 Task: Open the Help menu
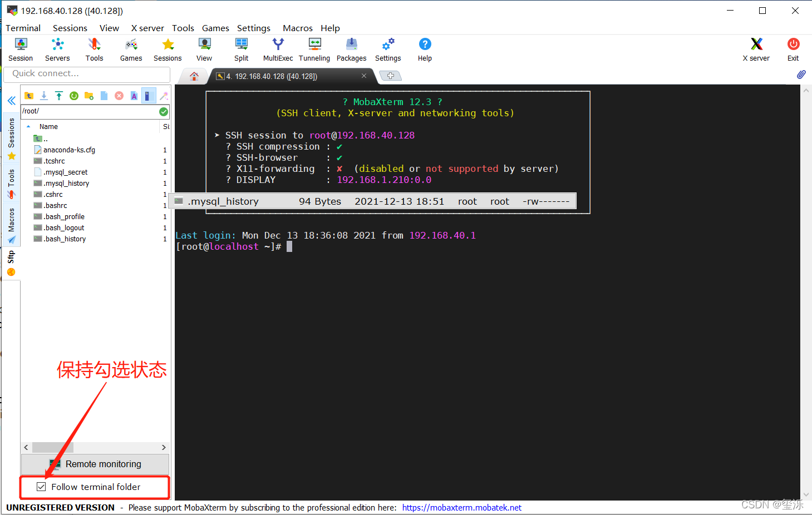pos(330,28)
